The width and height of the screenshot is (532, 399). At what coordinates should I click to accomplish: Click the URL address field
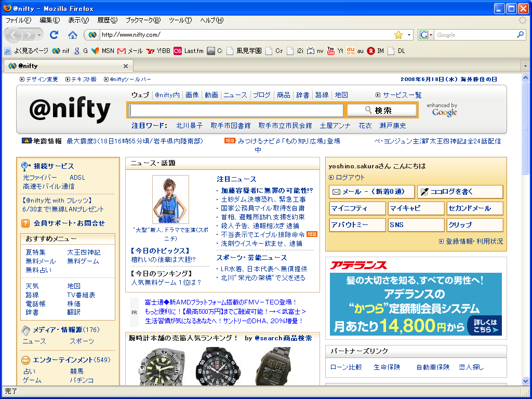click(247, 35)
